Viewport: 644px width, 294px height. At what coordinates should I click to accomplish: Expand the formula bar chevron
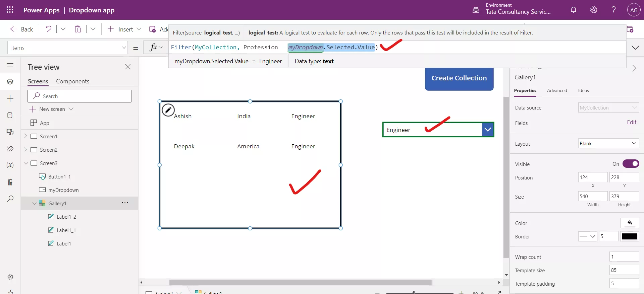point(635,48)
